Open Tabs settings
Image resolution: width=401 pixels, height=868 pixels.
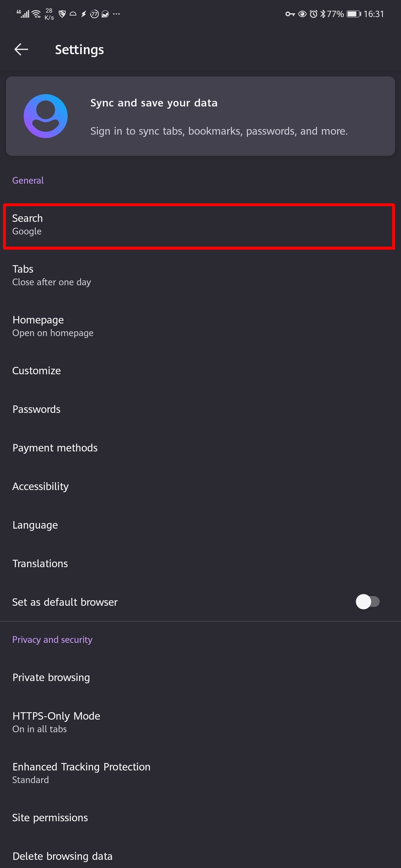click(x=200, y=275)
